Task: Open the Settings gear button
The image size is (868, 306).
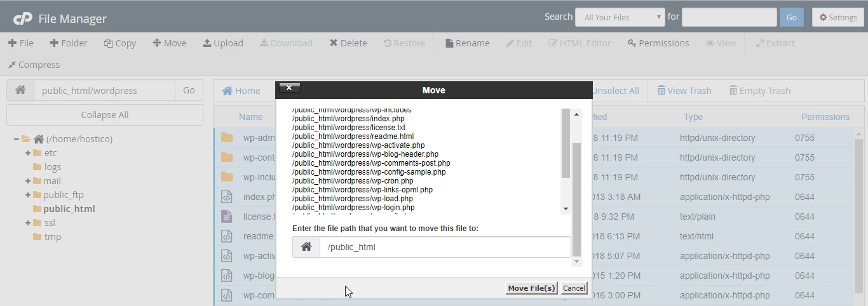Action: coord(837,17)
